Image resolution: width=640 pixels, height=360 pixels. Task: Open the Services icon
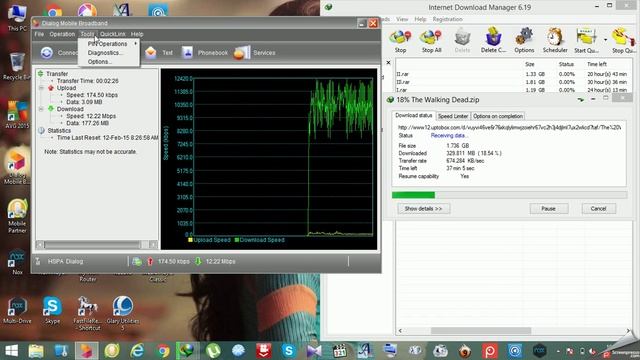click(242, 53)
